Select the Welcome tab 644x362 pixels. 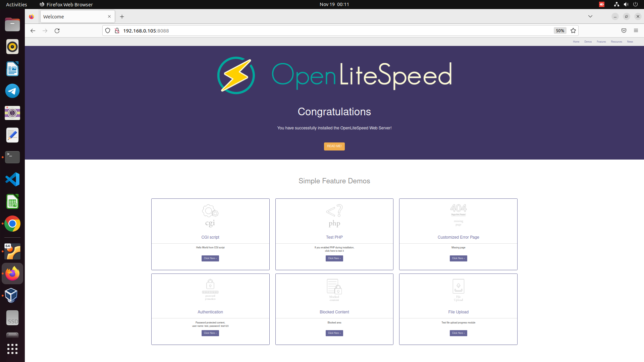(x=77, y=16)
